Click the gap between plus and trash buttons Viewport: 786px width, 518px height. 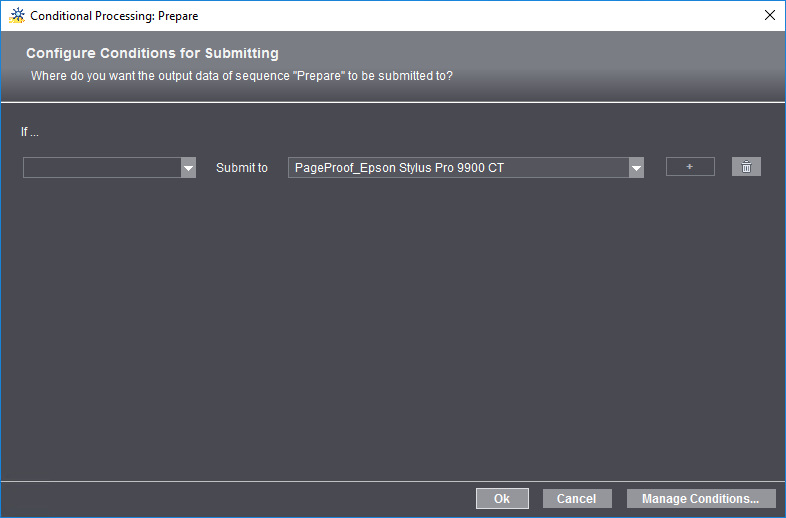723,167
